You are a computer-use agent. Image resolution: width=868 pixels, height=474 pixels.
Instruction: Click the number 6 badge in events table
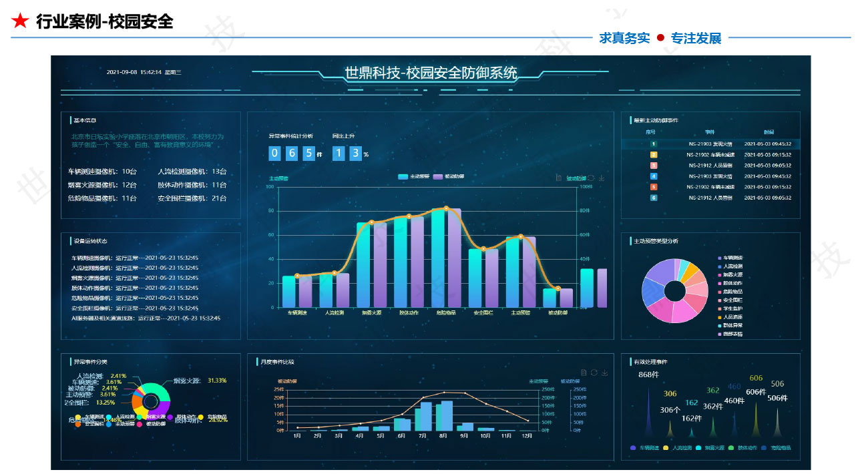(654, 198)
